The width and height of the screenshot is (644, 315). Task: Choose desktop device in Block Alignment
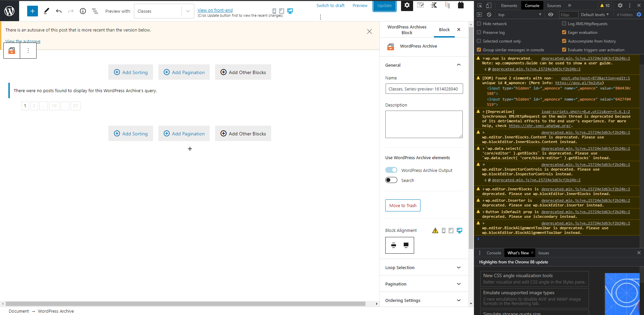(x=459, y=230)
